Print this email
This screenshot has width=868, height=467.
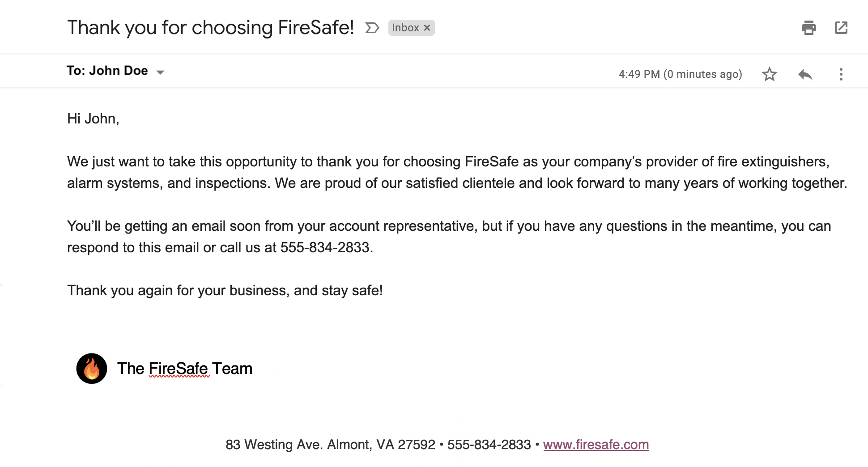(x=809, y=27)
